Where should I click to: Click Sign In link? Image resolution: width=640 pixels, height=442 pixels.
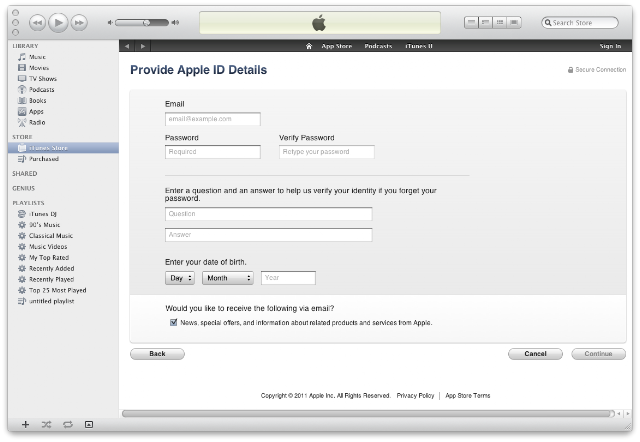pyautogui.click(x=610, y=46)
